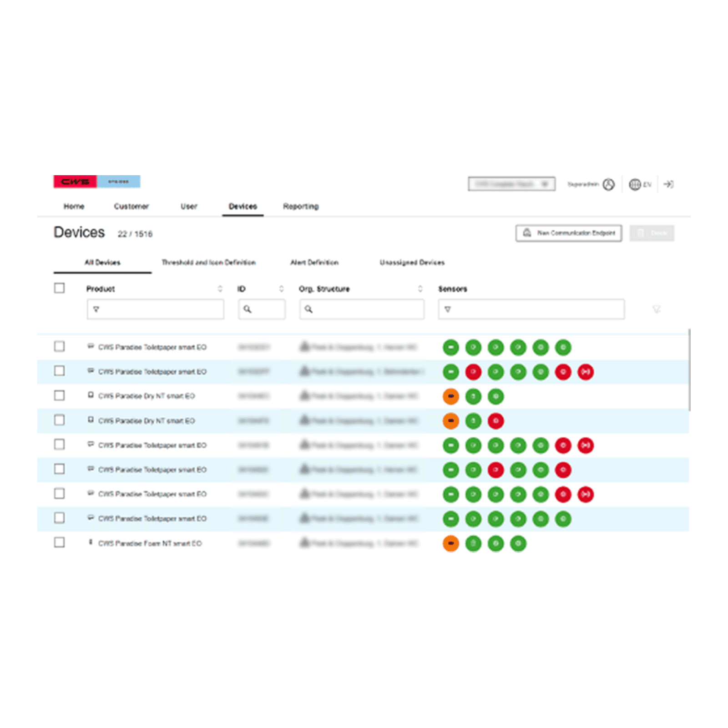Click the orange sensor in Dry NT row with red sensor

pos(451,421)
